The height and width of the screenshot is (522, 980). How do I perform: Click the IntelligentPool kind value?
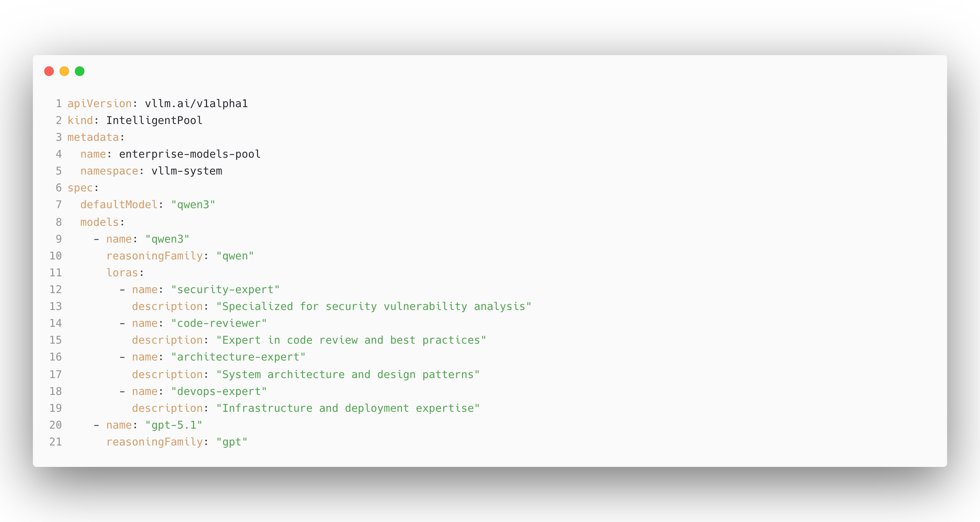(x=154, y=121)
